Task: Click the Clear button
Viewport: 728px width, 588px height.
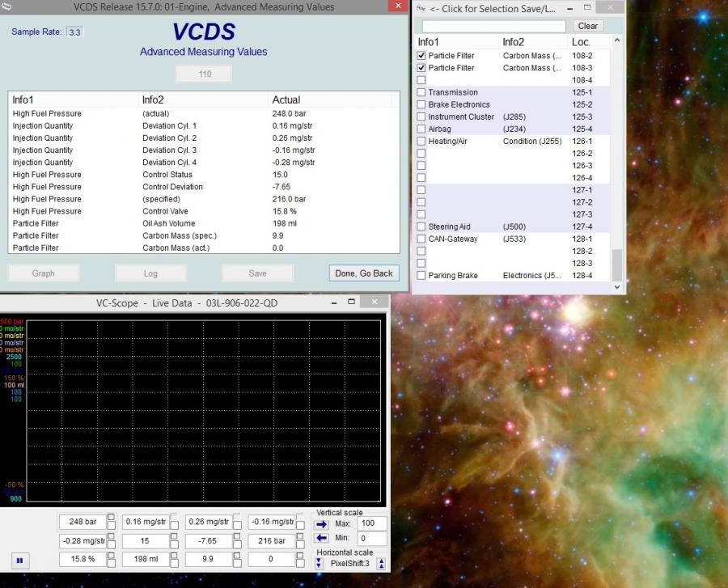Action: [588, 26]
